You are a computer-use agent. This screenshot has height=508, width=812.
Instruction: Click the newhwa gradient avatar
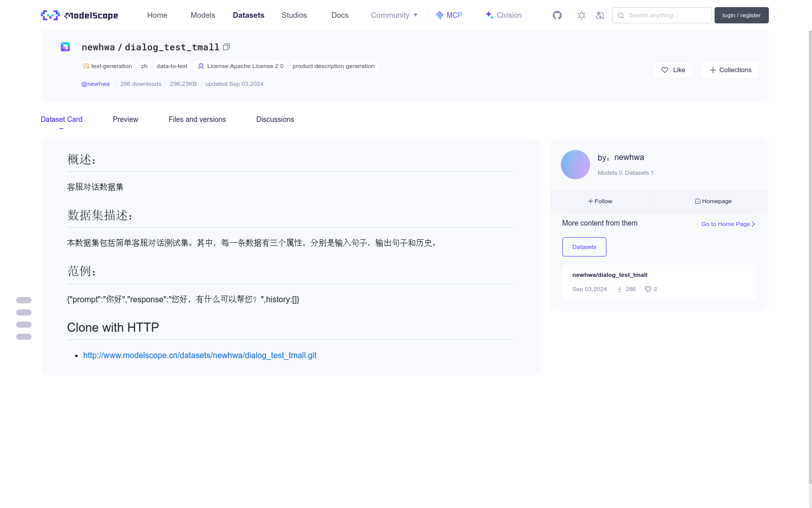pyautogui.click(x=576, y=165)
